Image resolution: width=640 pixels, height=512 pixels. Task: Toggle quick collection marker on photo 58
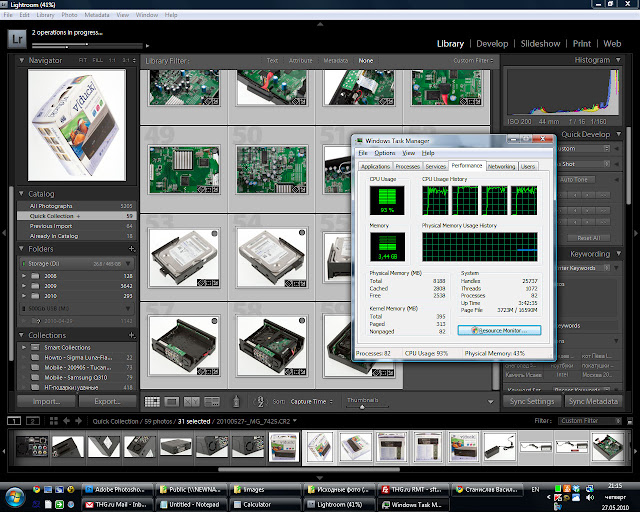pos(302,321)
